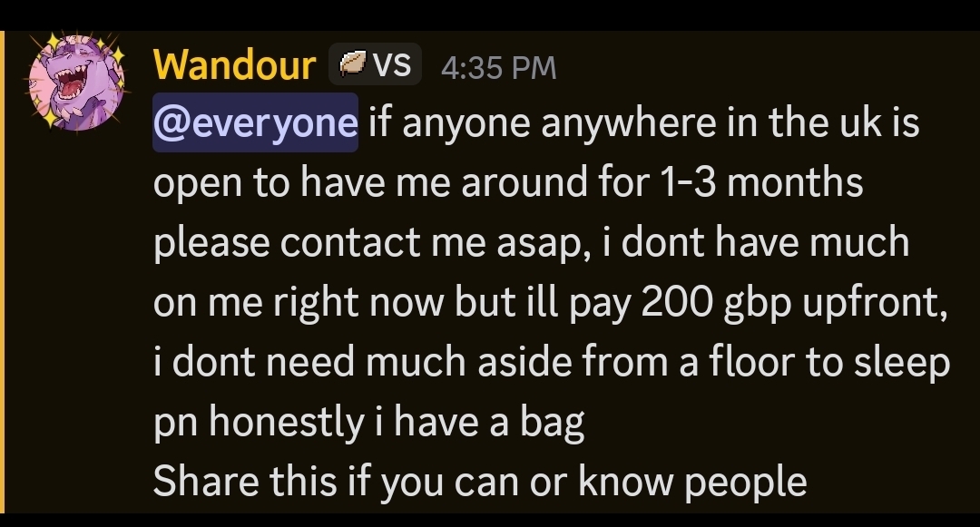Click the server tag icon beside VS
The width and height of the screenshot is (980, 527).
tap(351, 65)
